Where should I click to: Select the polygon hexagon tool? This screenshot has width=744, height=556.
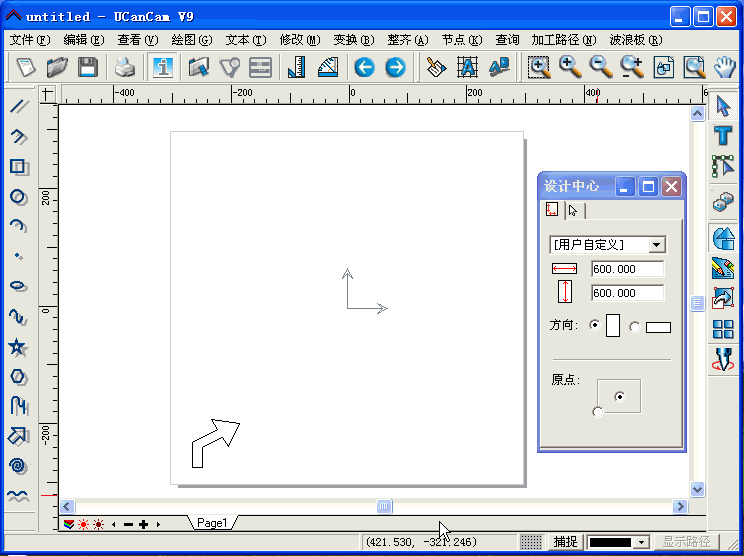pos(19,377)
